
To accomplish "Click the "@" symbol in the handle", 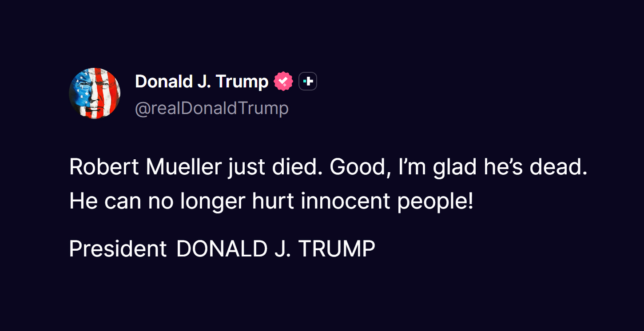I will pyautogui.click(x=142, y=109).
